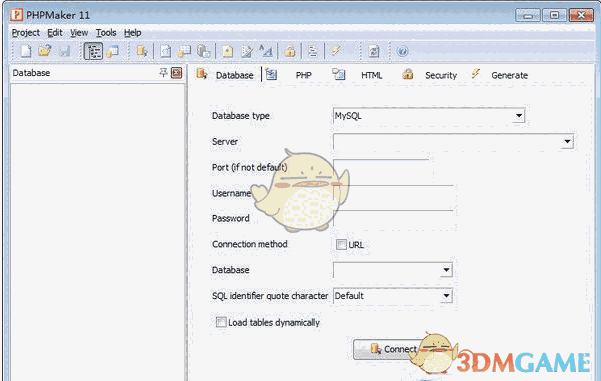601x381 pixels.
Task: Click the lightning bolt generate icon in the toolbar
Action: 336,50
